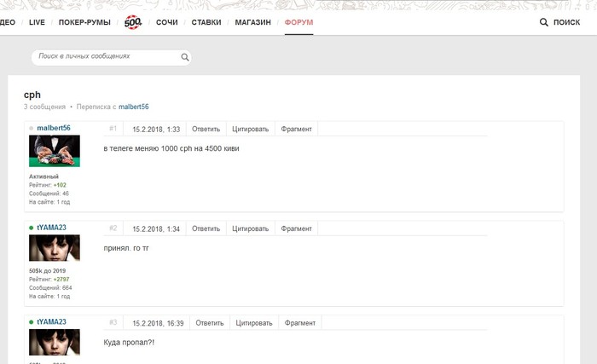Click post number #2 link
Viewport: 597px width, 364px height.
[x=113, y=228]
